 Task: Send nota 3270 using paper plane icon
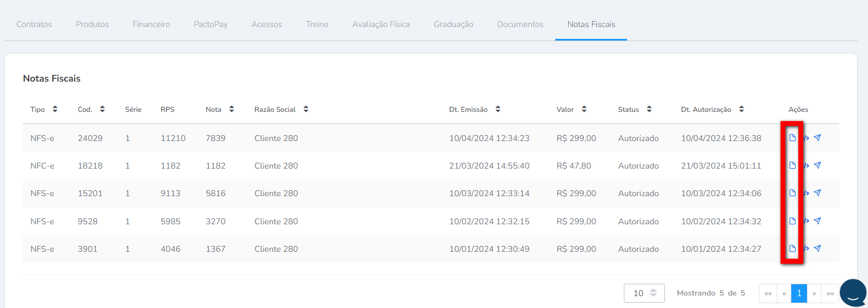tap(817, 221)
